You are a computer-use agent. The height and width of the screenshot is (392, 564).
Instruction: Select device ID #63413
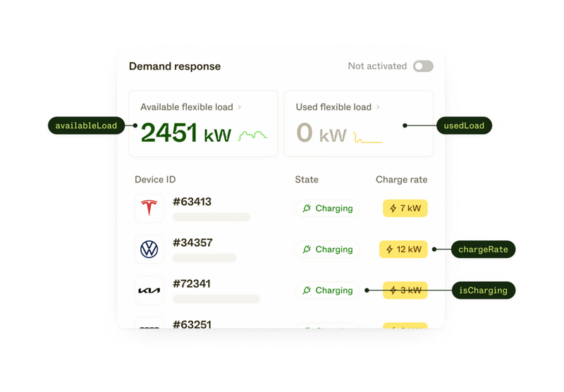pyautogui.click(x=192, y=202)
